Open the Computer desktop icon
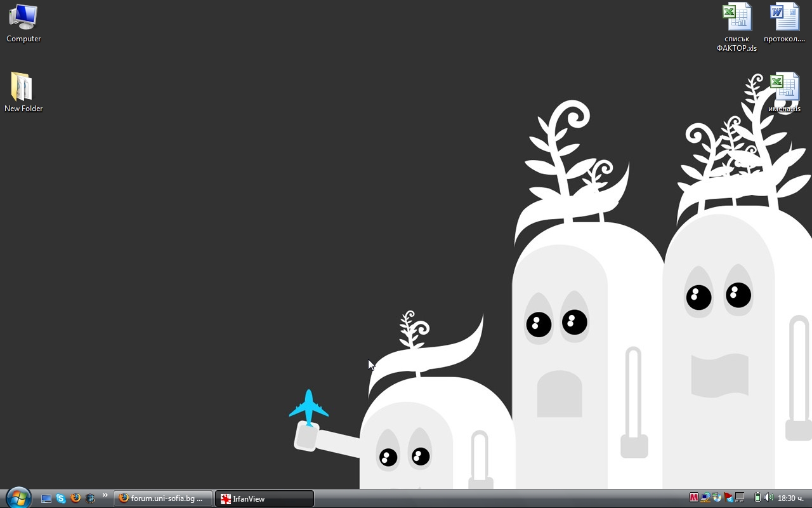The height and width of the screenshot is (508, 812). [x=23, y=23]
